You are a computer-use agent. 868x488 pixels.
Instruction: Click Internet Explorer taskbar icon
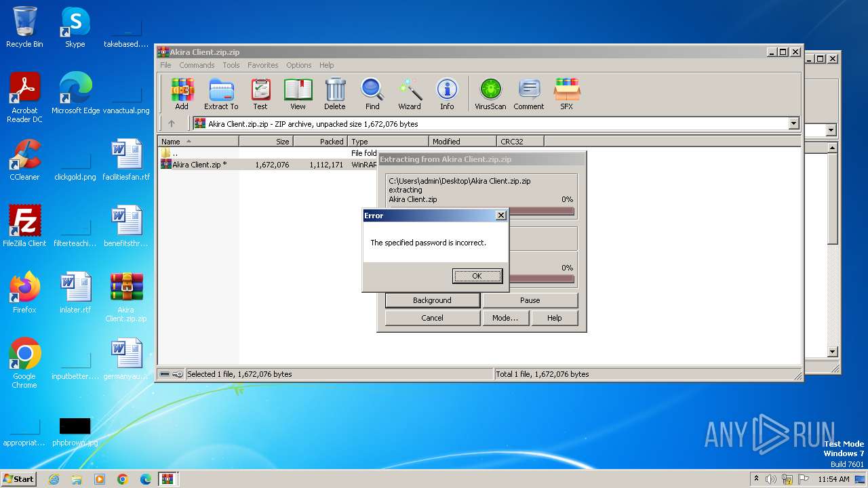tap(54, 479)
